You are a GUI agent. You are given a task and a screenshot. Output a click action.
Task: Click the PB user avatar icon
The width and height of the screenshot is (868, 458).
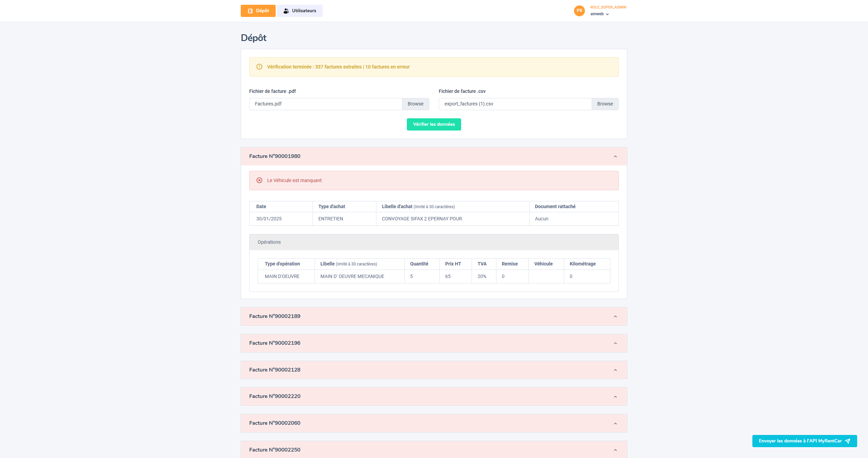[579, 11]
